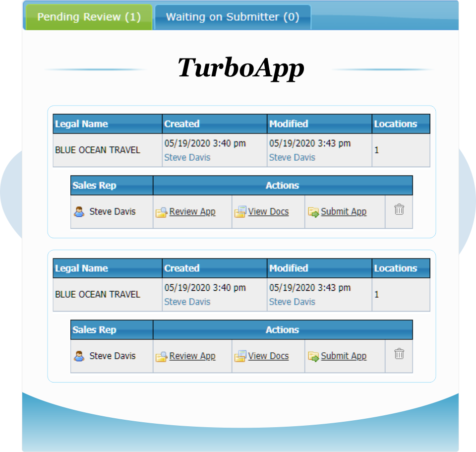Screen dimensions: 476x452
Task: Click the Sales Rep header in the first card
Action: 112,185
